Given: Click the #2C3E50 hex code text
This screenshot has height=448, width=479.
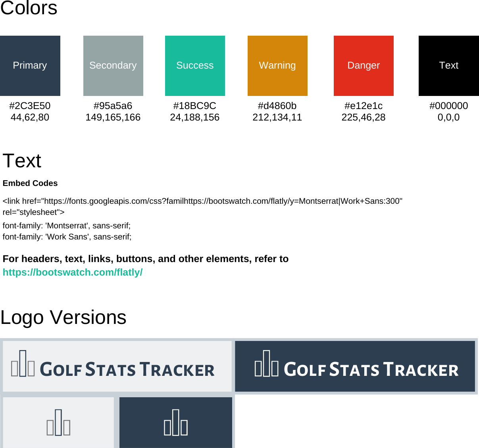Looking at the screenshot, I should [x=30, y=106].
